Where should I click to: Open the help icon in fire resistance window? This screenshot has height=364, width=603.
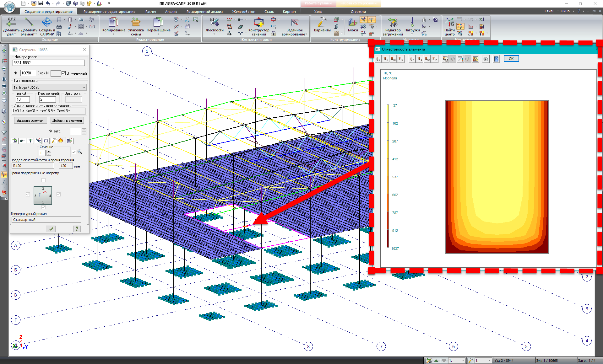pos(496,59)
